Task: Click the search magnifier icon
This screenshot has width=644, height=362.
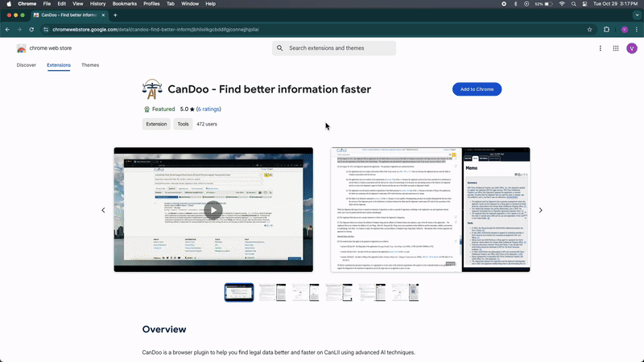Action: tap(279, 48)
